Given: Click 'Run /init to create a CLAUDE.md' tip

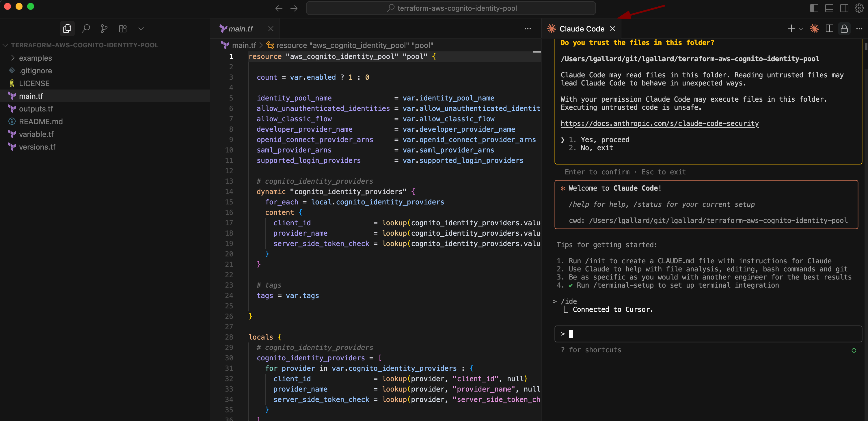Looking at the screenshot, I should (700, 261).
